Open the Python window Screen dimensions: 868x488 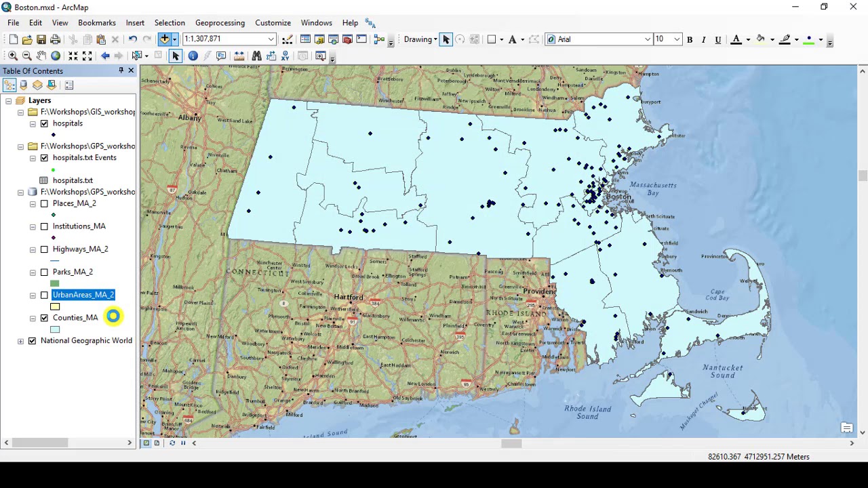[361, 39]
